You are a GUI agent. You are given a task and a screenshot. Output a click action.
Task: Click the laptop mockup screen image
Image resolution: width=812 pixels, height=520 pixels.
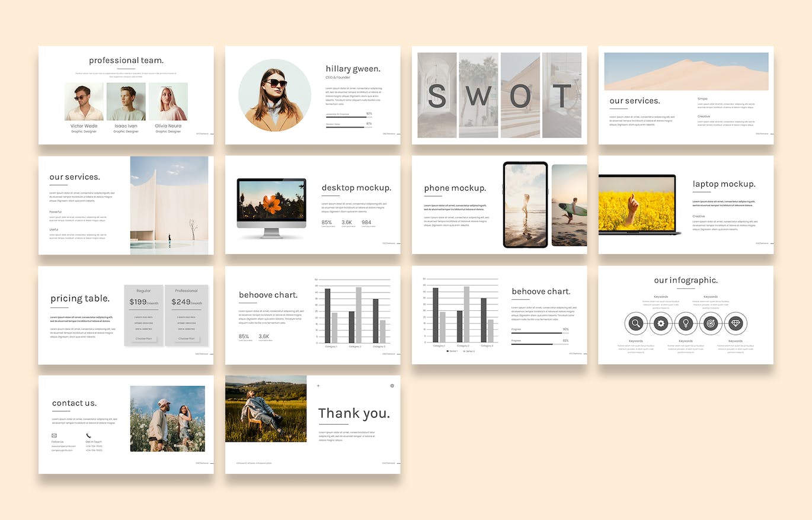(x=637, y=203)
